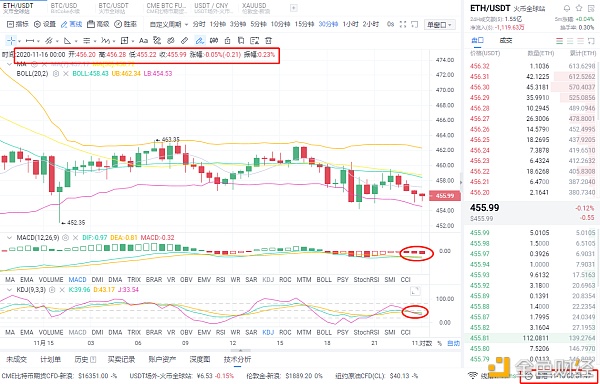Screen dimensions: 600x384
Task: Click bid price row 455.81
Action: pyautogui.click(x=532, y=338)
